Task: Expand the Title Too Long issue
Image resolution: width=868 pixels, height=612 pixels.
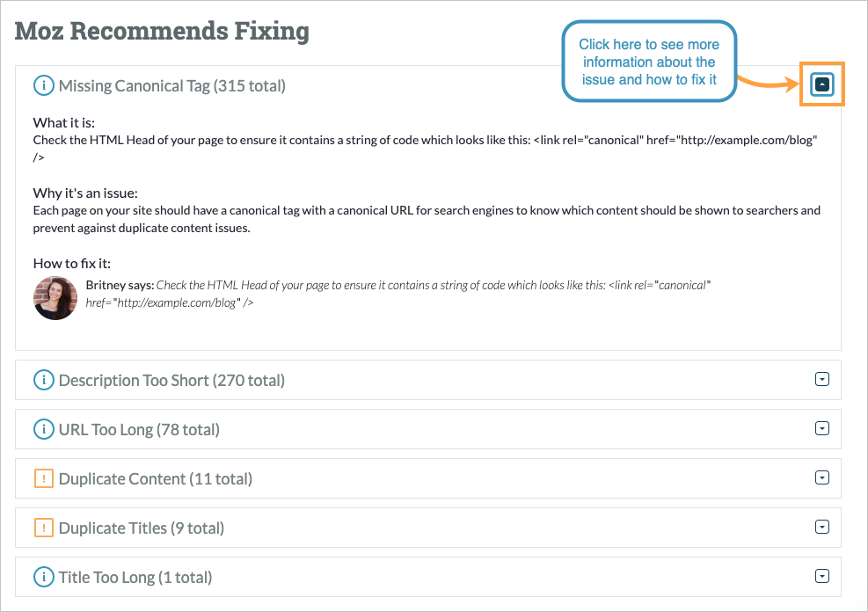Action: (821, 576)
